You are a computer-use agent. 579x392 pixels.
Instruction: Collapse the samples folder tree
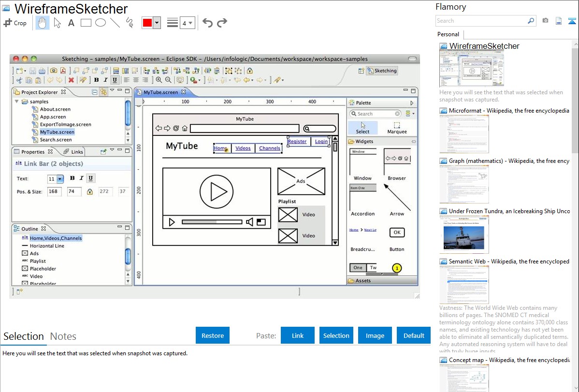pos(16,101)
